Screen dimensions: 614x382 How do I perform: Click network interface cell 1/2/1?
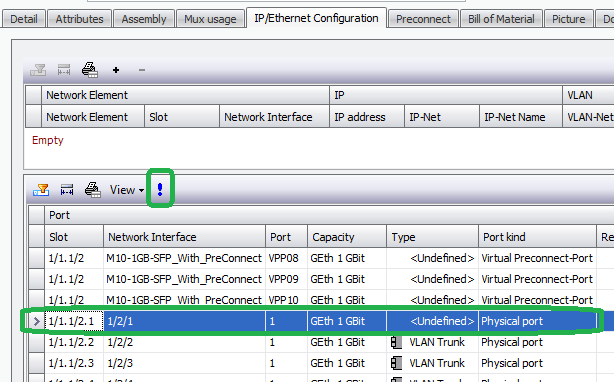184,321
